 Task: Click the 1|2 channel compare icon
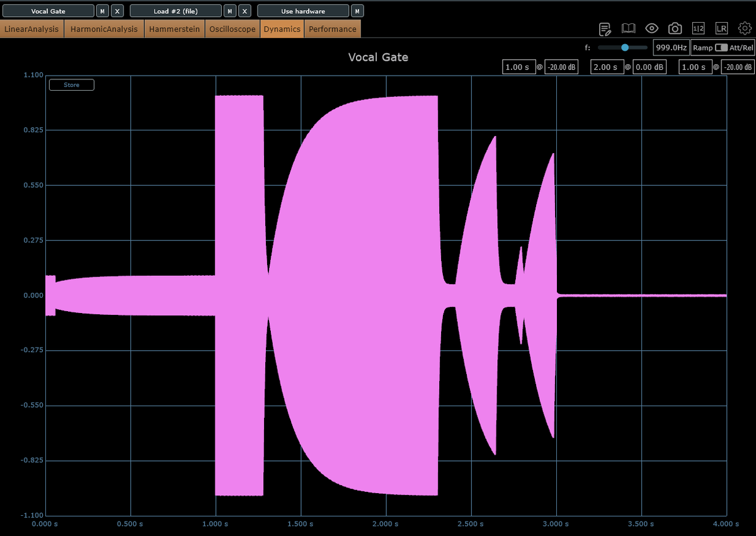699,28
